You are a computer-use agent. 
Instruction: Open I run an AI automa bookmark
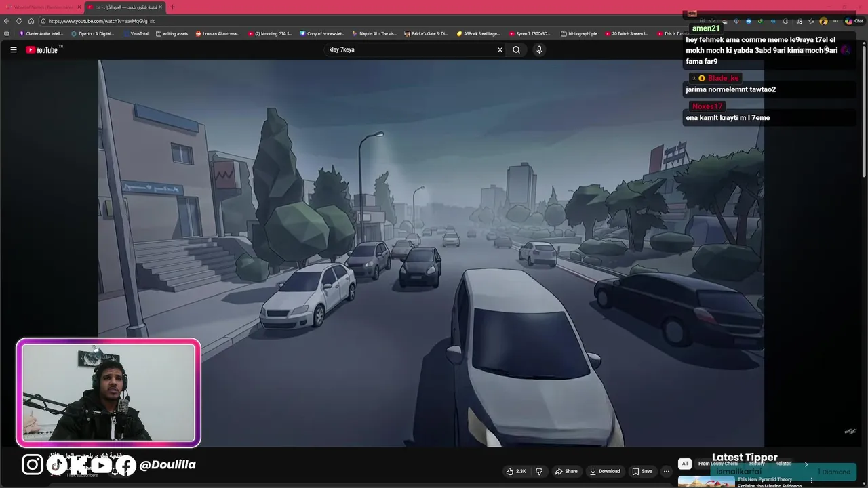pos(218,33)
